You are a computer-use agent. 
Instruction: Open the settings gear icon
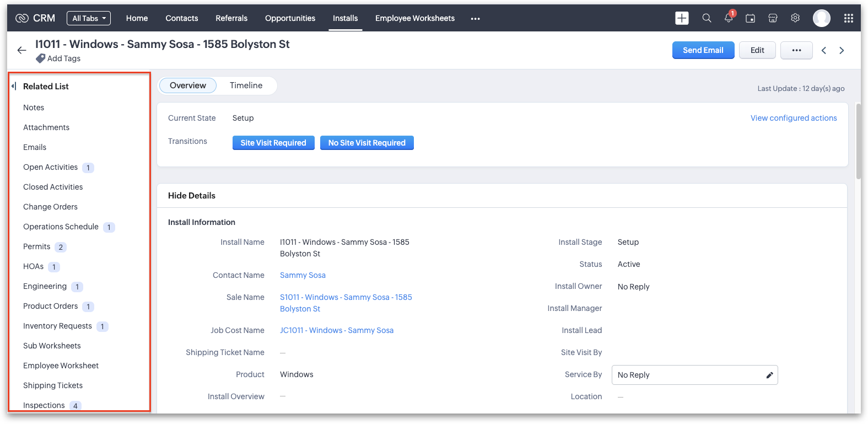click(x=795, y=18)
